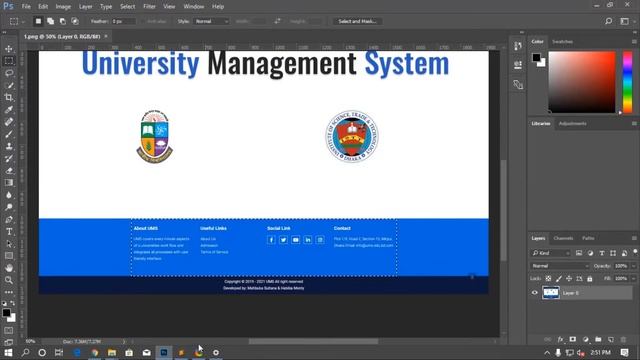The height and width of the screenshot is (360, 640).
Task: Toggle lock all padlock icon
Action: click(x=589, y=278)
